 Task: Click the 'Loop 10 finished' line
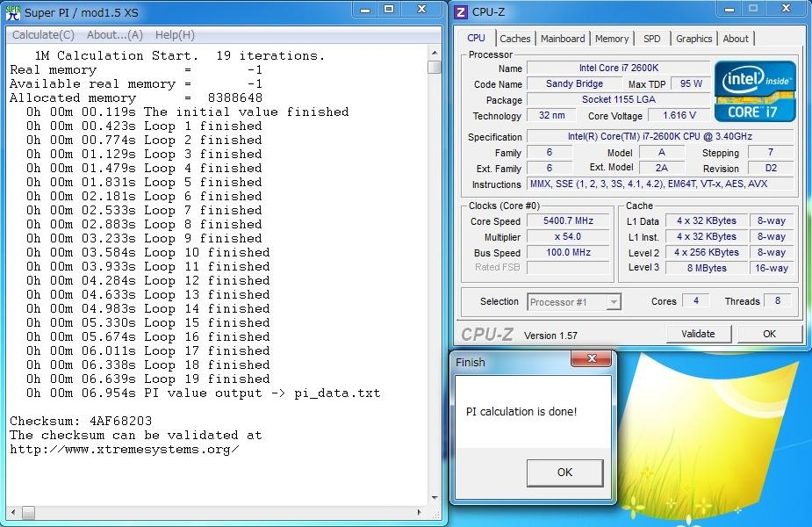(148, 252)
